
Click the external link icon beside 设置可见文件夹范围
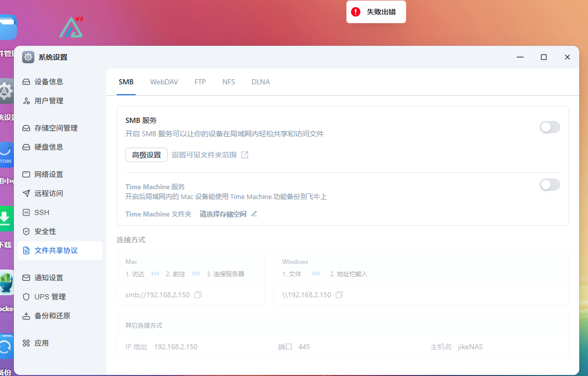click(x=244, y=154)
